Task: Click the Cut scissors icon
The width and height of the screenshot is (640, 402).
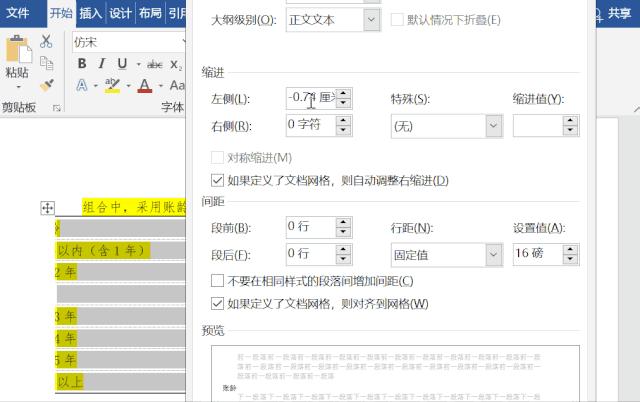Action: tap(46, 41)
